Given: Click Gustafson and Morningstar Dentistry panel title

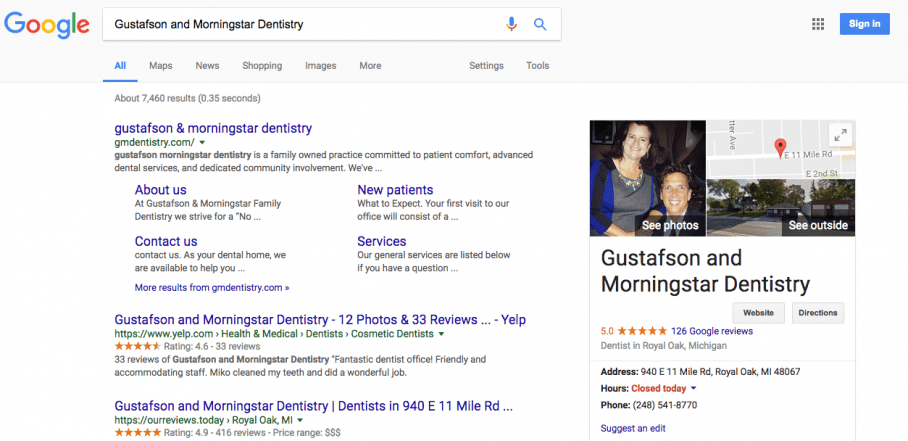Looking at the screenshot, I should 705,270.
